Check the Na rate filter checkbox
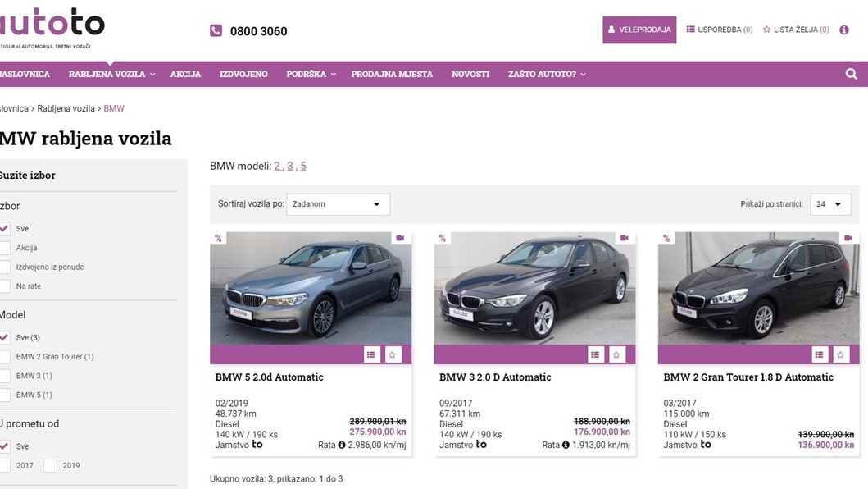868x489 pixels. point(4,286)
